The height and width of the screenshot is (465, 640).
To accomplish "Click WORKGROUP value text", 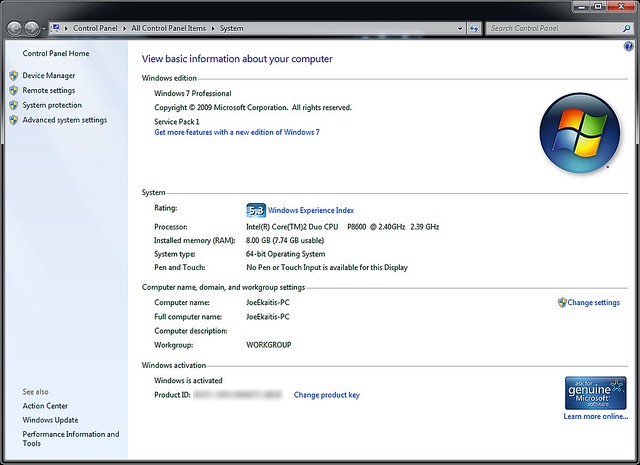I will (269, 345).
